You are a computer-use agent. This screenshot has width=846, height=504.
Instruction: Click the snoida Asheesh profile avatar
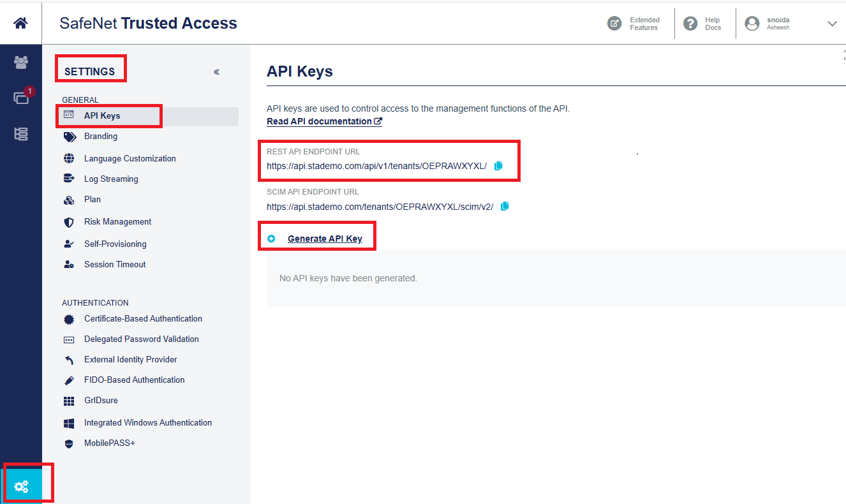[753, 23]
